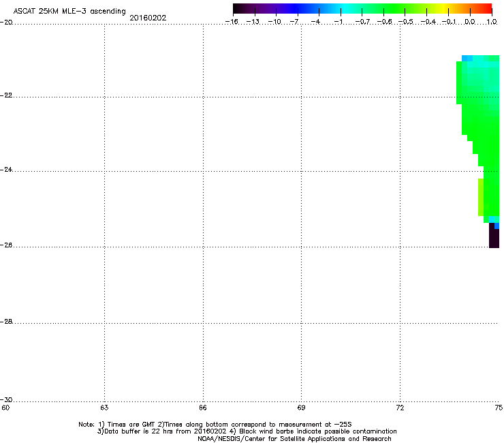Image resolution: width=504 pixels, height=443 pixels.
Task: Click the -7 color bar tick label
Action: coord(294,22)
